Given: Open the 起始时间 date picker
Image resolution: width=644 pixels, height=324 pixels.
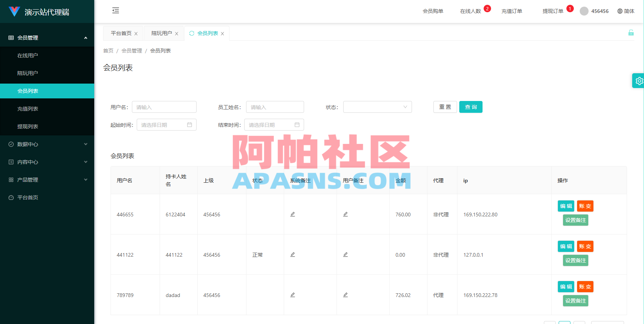Looking at the screenshot, I should pyautogui.click(x=167, y=125).
